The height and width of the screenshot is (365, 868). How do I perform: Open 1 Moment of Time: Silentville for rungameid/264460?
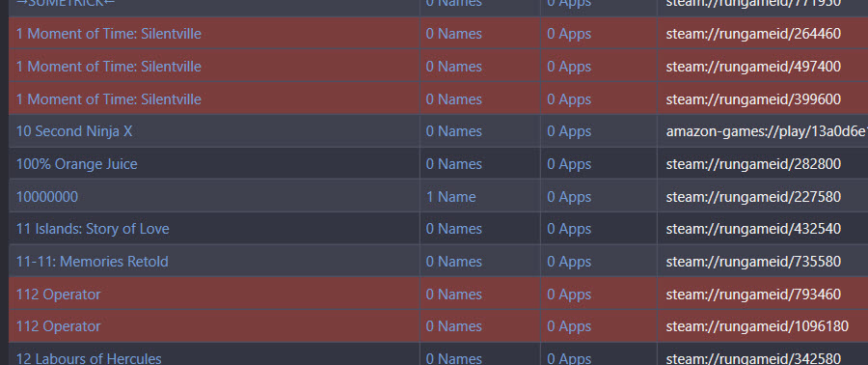coord(108,34)
